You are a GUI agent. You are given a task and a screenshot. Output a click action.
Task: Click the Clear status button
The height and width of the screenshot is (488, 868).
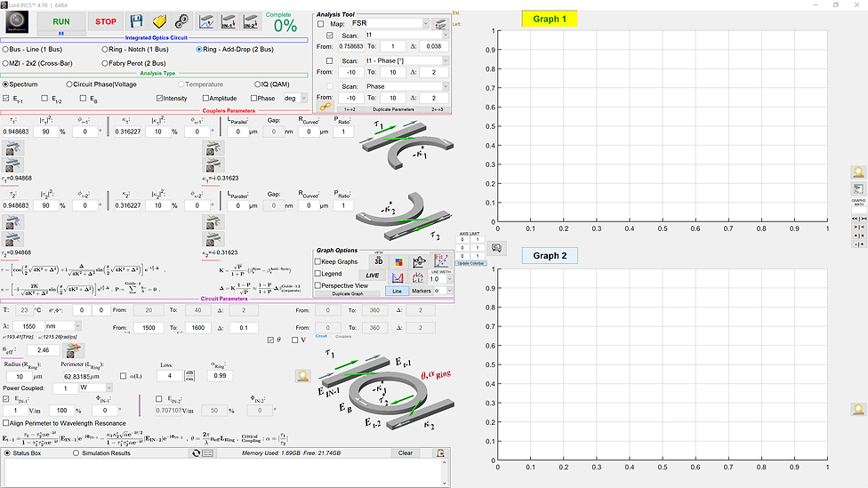(406, 452)
